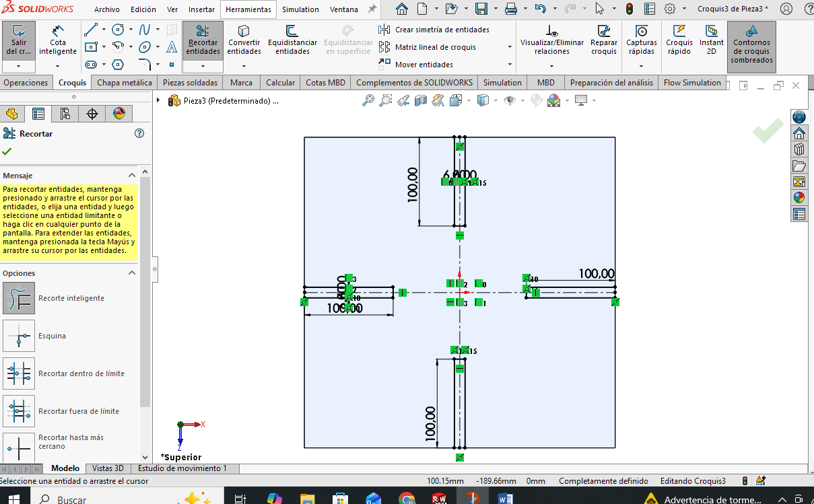Switch to Vistas 3D tab
This screenshot has width=814, height=504.
tap(108, 468)
